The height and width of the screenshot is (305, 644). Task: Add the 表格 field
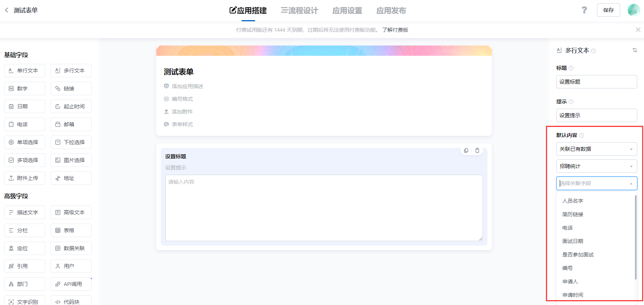tap(71, 230)
